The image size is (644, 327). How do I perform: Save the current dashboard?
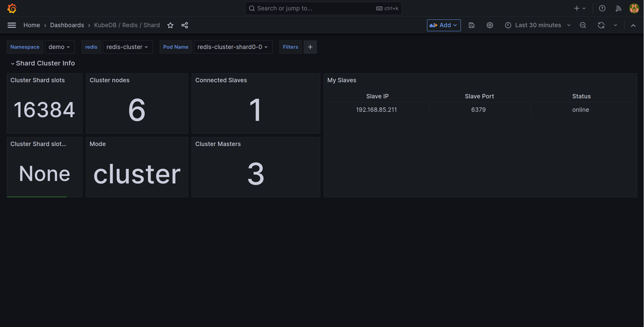coord(472,25)
